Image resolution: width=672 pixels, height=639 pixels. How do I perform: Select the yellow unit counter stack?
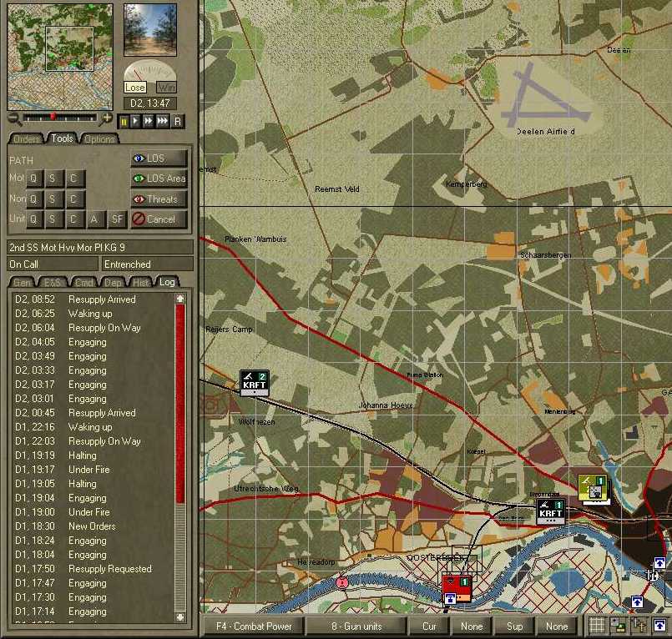click(594, 488)
